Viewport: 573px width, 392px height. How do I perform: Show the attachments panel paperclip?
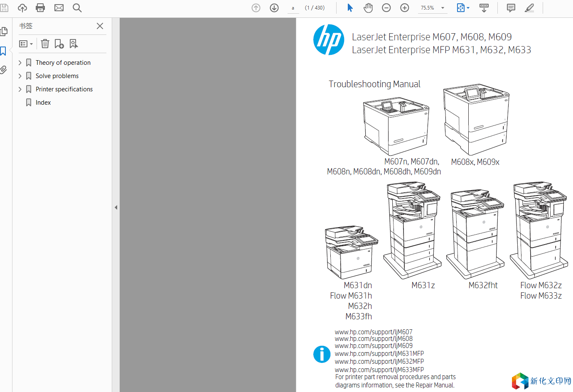point(4,70)
